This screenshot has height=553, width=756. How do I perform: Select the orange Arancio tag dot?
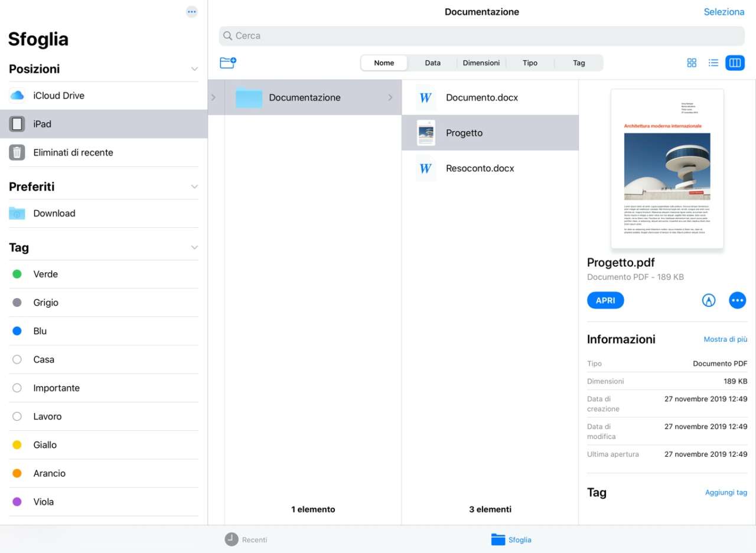tap(17, 473)
